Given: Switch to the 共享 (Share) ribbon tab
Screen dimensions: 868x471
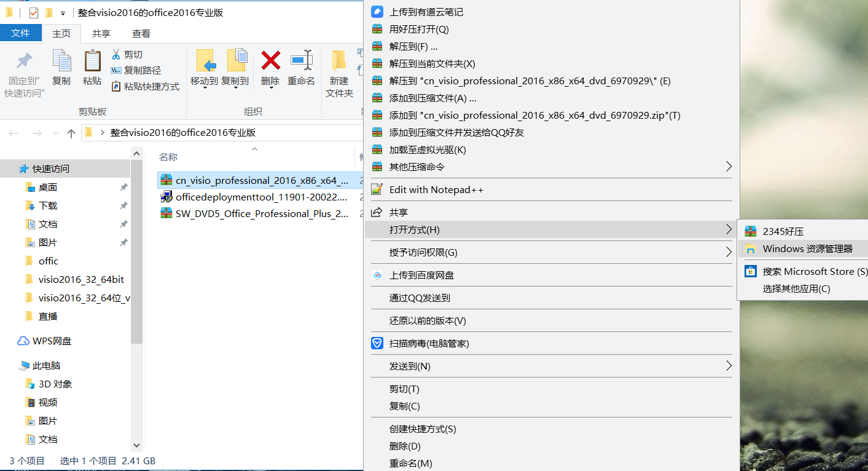Looking at the screenshot, I should tap(101, 33).
